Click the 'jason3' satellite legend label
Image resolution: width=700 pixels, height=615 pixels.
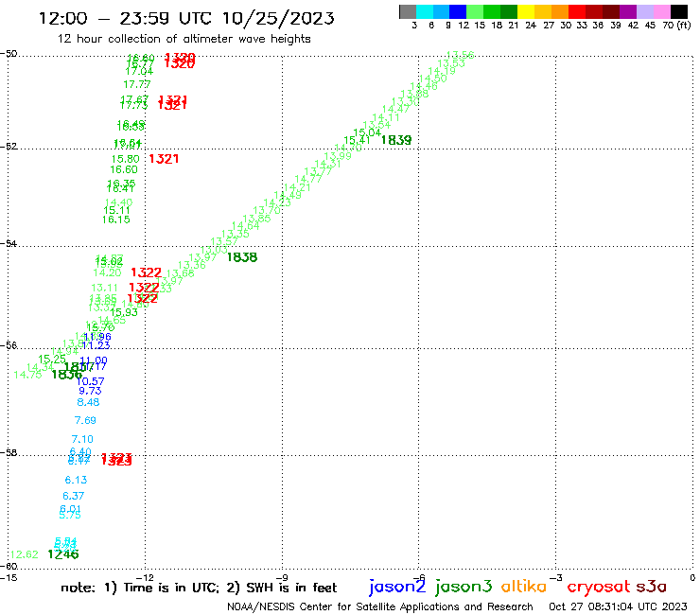point(464,586)
